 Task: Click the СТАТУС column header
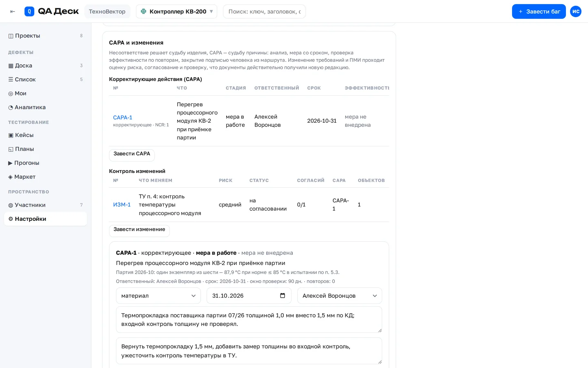click(x=259, y=180)
